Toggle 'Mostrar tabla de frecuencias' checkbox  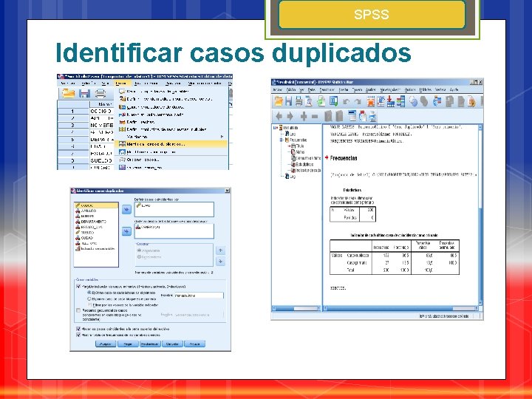point(79,335)
